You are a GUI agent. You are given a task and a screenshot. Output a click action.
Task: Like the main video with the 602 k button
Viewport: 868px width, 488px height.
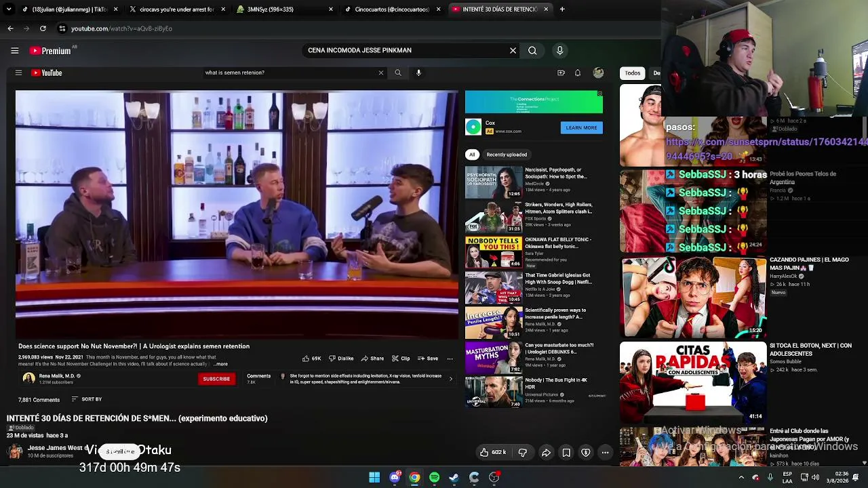(x=493, y=452)
